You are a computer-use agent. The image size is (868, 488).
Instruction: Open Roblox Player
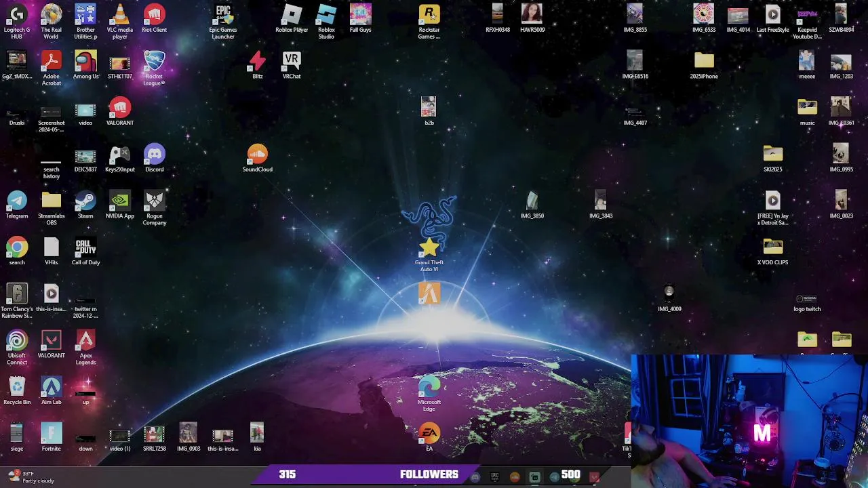click(x=292, y=19)
